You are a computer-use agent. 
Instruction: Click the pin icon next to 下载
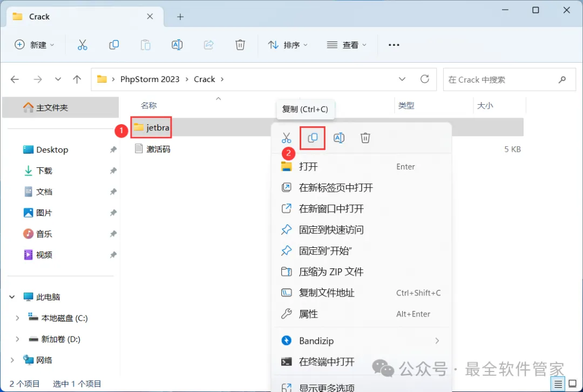point(113,171)
